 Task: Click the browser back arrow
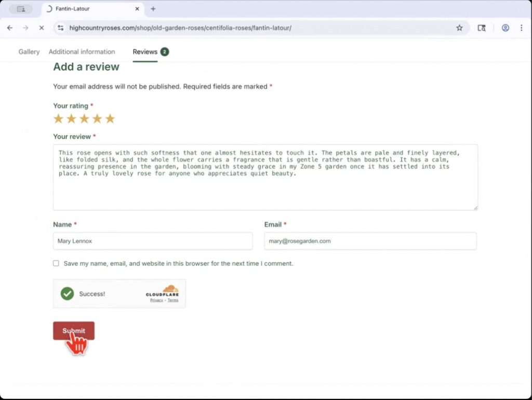(x=10, y=28)
